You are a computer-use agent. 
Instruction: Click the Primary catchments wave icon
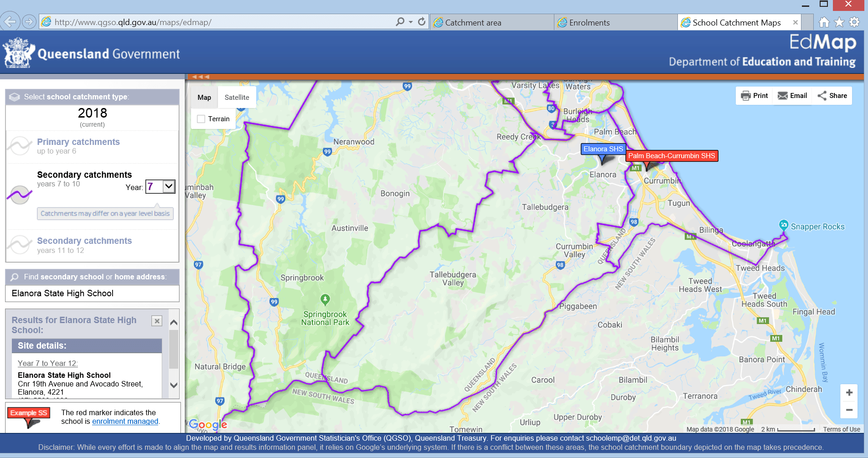[20, 146]
